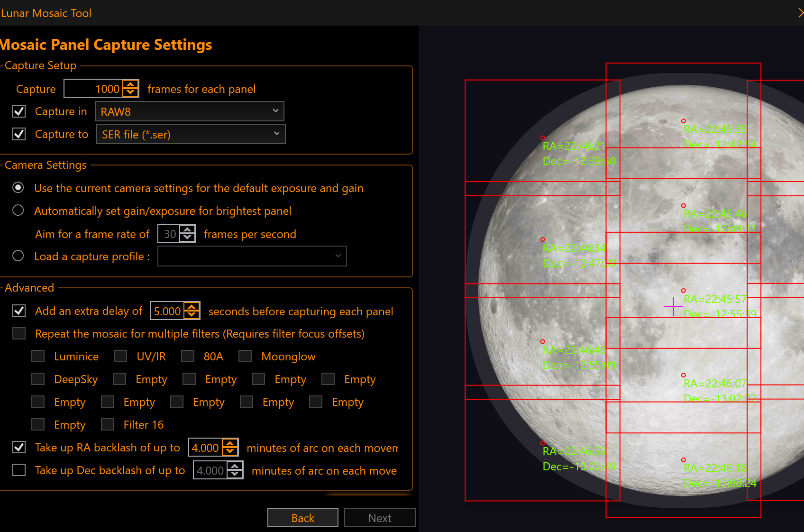Open the SER file output dropdown
The width and height of the screenshot is (804, 532).
tap(191, 134)
